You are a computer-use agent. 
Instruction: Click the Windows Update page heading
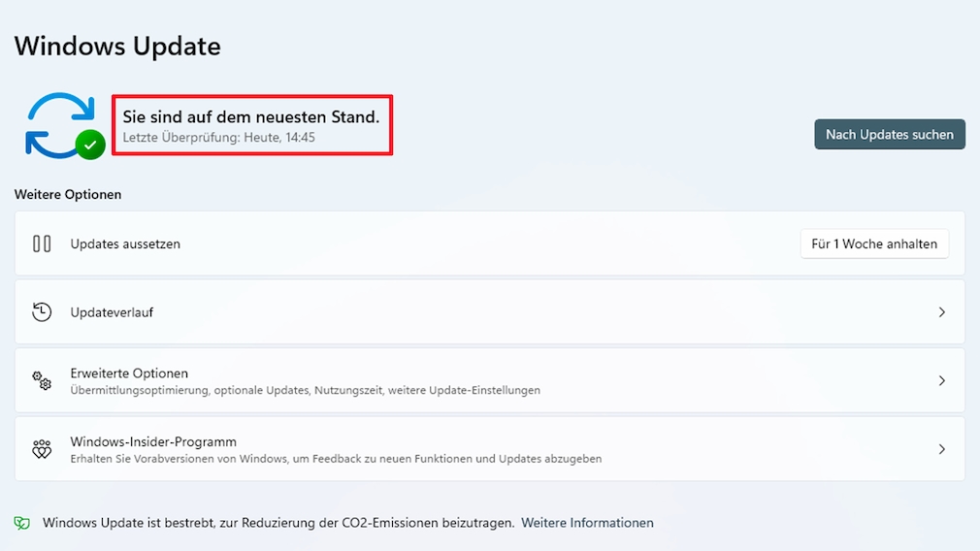(x=117, y=47)
